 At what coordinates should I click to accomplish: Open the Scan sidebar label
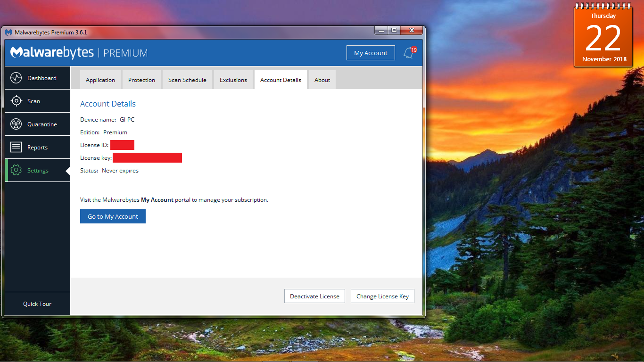(33, 101)
